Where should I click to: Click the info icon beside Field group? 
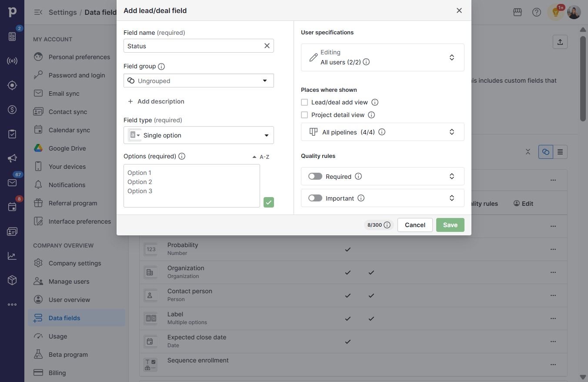pyautogui.click(x=161, y=67)
